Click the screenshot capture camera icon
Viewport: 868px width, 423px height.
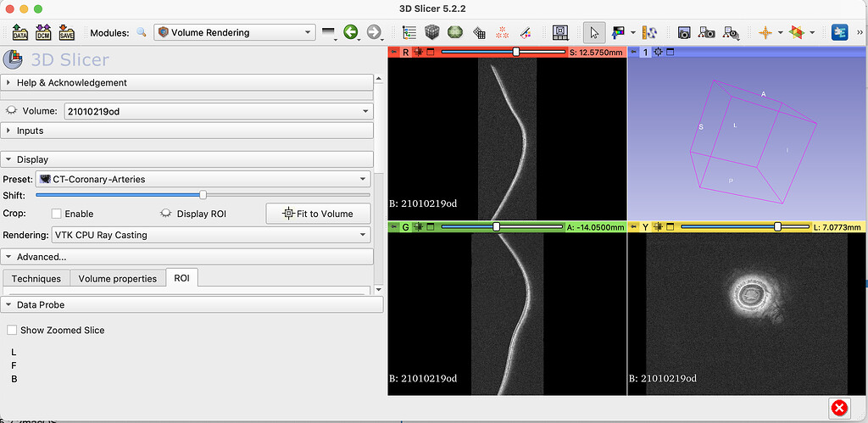coord(683,32)
